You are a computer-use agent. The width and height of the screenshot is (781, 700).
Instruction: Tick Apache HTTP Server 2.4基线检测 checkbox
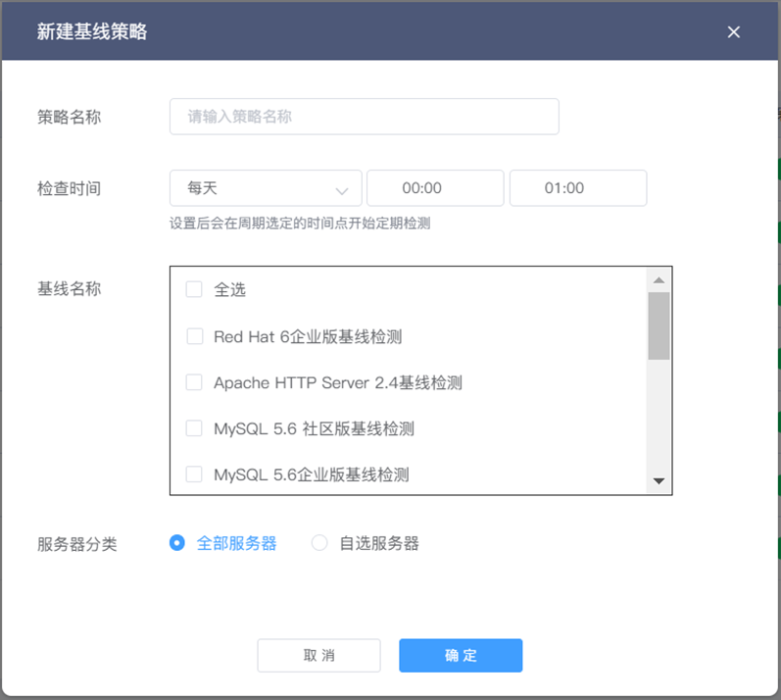194,382
